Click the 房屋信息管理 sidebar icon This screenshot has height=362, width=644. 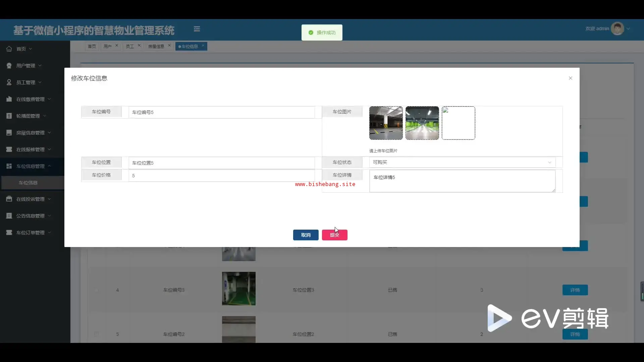[x=9, y=133]
